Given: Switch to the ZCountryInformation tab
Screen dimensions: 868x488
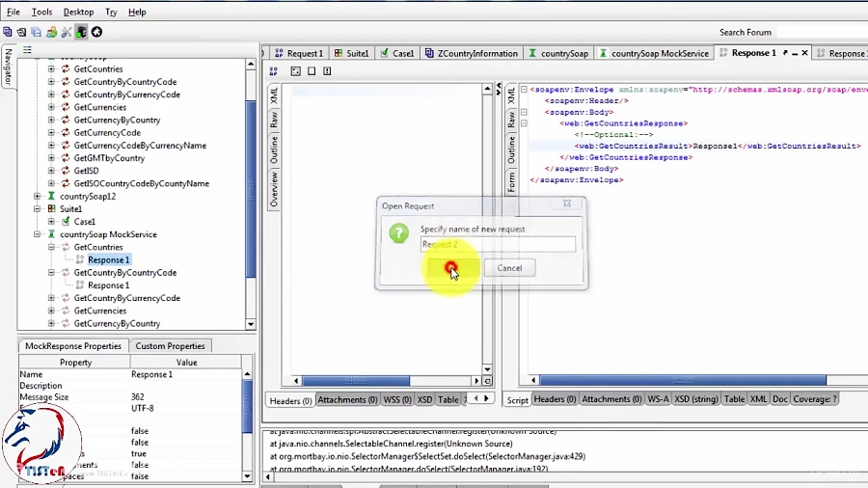Looking at the screenshot, I should [471, 53].
